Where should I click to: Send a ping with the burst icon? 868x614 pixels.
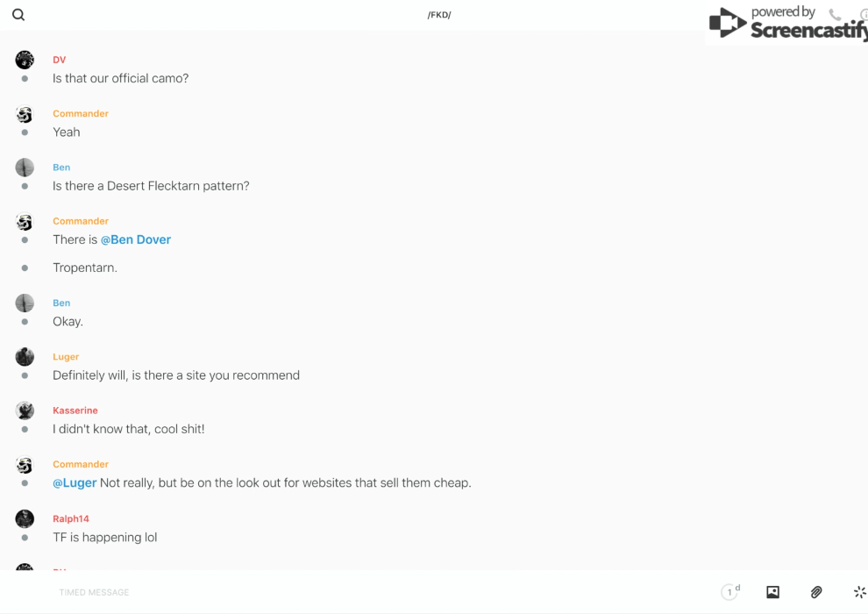(x=859, y=592)
